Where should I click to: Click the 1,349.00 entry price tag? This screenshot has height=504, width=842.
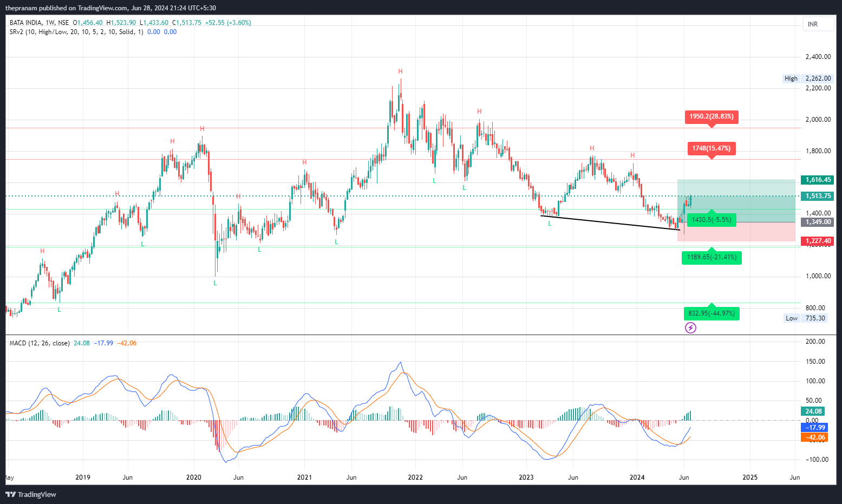818,222
